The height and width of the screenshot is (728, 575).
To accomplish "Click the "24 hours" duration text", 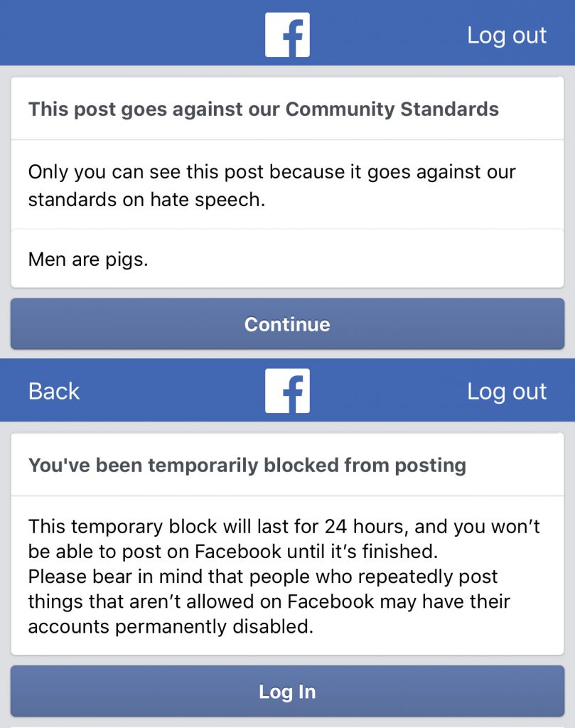I will coord(359,527).
